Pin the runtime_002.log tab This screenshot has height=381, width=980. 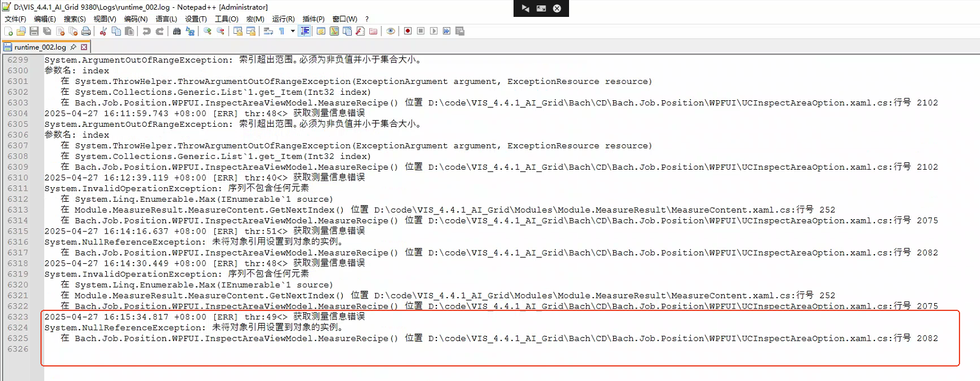(x=74, y=47)
